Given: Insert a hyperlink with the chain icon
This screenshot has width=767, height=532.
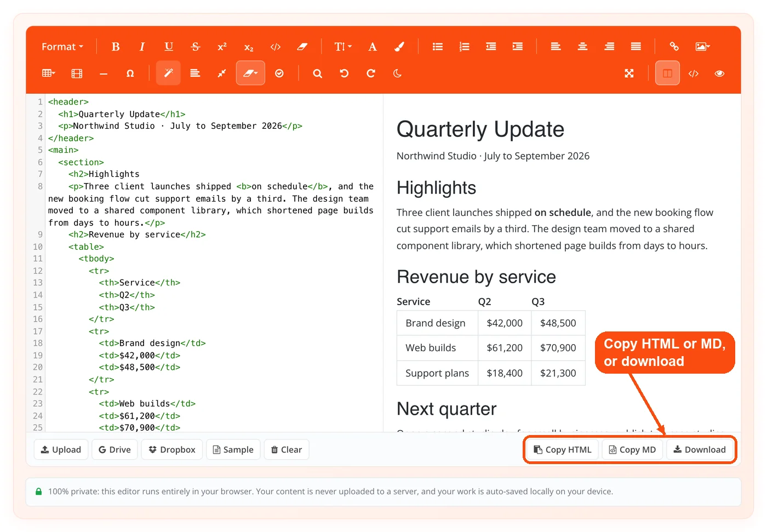Looking at the screenshot, I should point(674,47).
